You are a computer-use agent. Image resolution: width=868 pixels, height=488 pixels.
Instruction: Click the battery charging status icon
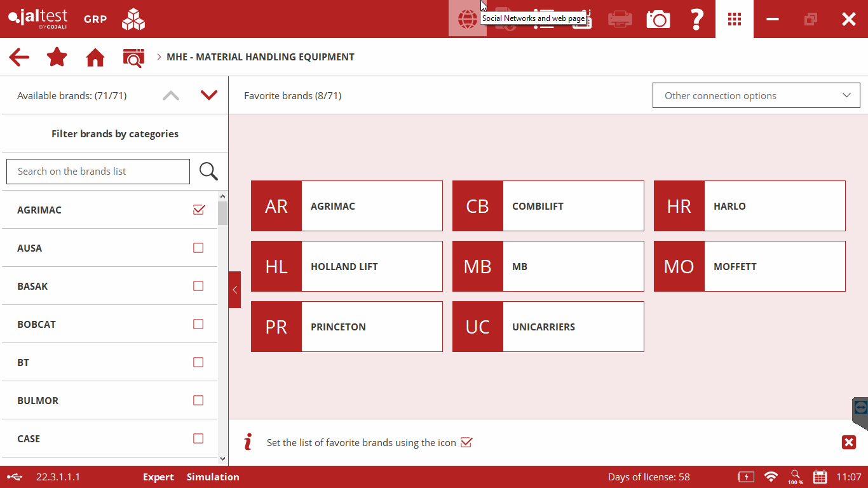coord(746,477)
